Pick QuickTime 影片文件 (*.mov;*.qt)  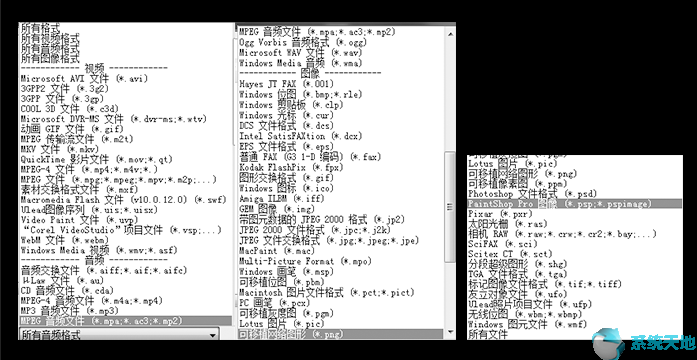(96, 159)
